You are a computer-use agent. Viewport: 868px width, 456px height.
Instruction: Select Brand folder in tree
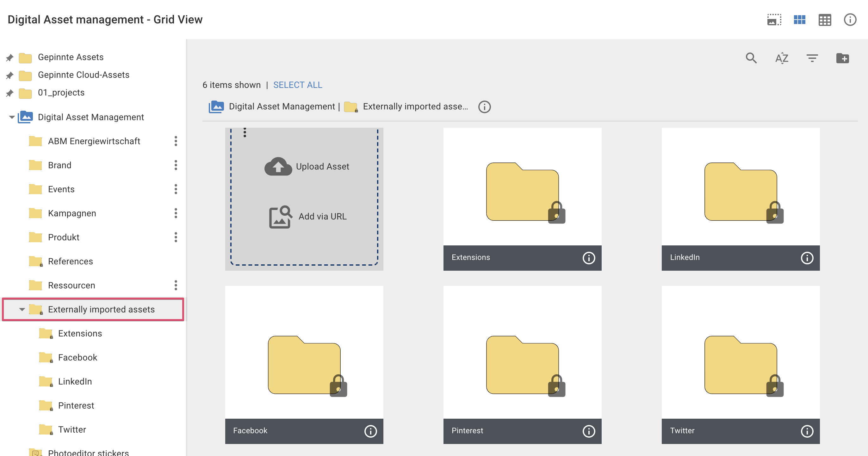point(60,165)
